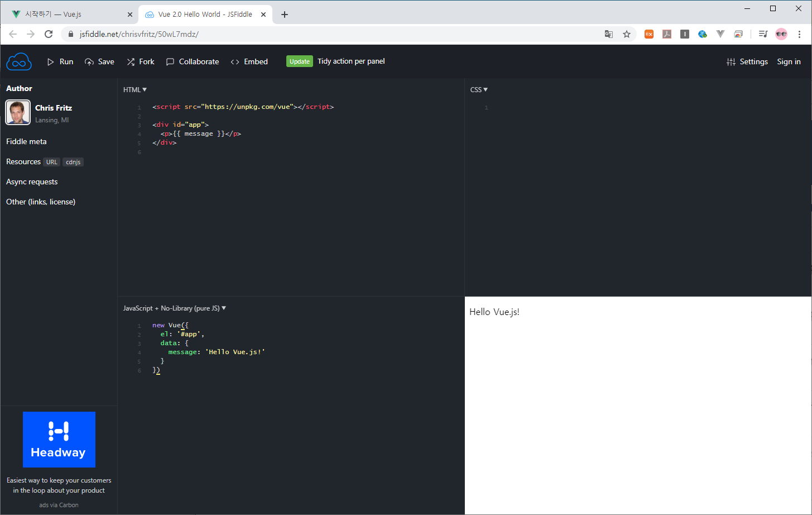Expand Fiddle meta section
The width and height of the screenshot is (812, 515).
tap(26, 141)
